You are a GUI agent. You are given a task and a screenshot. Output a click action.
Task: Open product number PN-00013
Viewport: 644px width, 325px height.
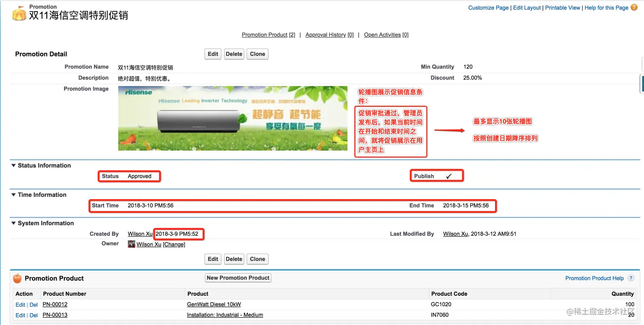(55, 315)
